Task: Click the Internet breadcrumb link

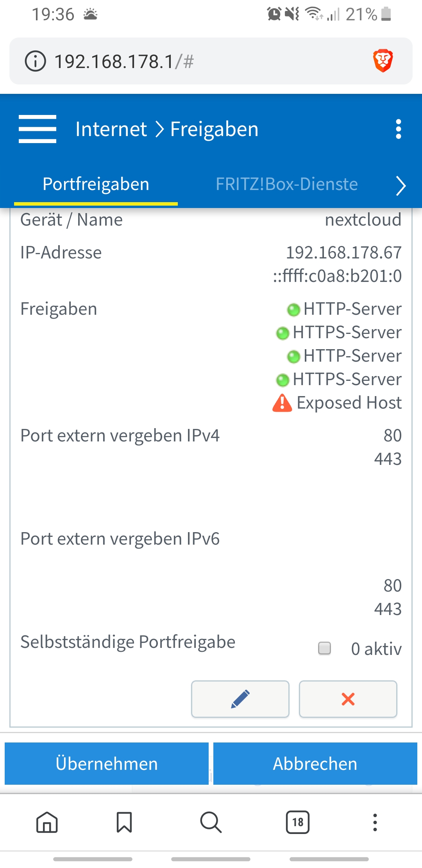Action: tap(111, 129)
